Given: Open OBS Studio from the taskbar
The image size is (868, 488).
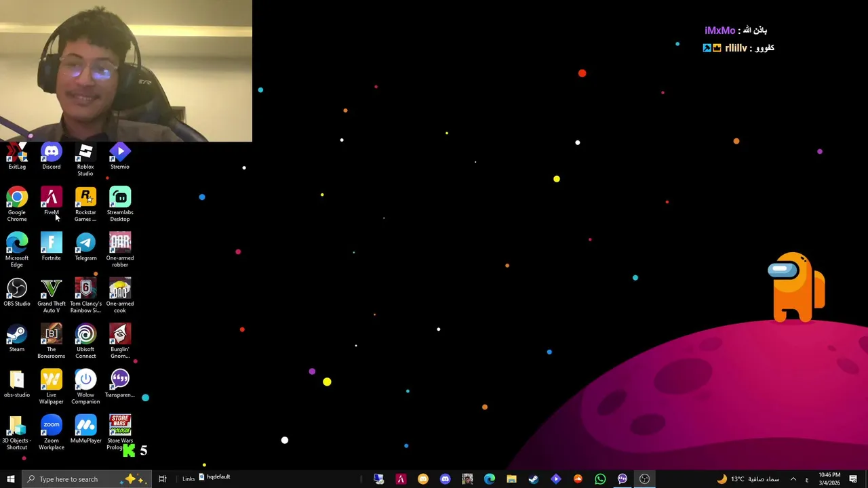Looking at the screenshot, I should (644, 479).
